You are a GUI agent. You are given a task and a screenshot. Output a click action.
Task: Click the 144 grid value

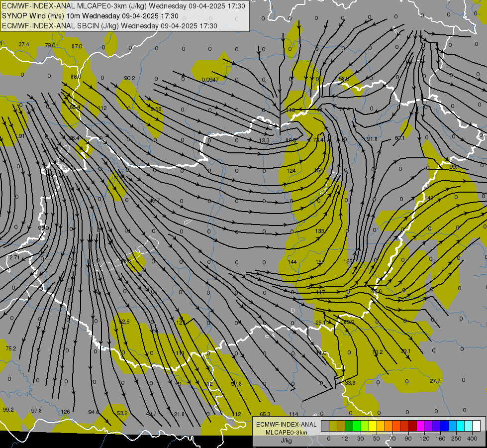click(292, 262)
